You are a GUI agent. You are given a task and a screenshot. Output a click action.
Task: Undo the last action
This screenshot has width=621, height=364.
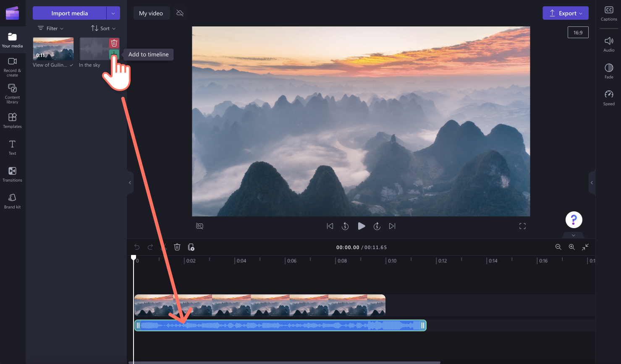tap(137, 247)
